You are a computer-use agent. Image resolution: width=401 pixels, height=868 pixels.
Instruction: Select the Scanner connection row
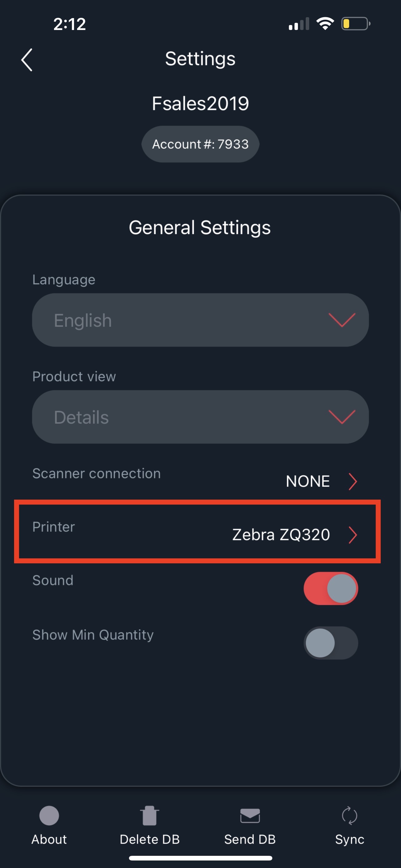[197, 477]
